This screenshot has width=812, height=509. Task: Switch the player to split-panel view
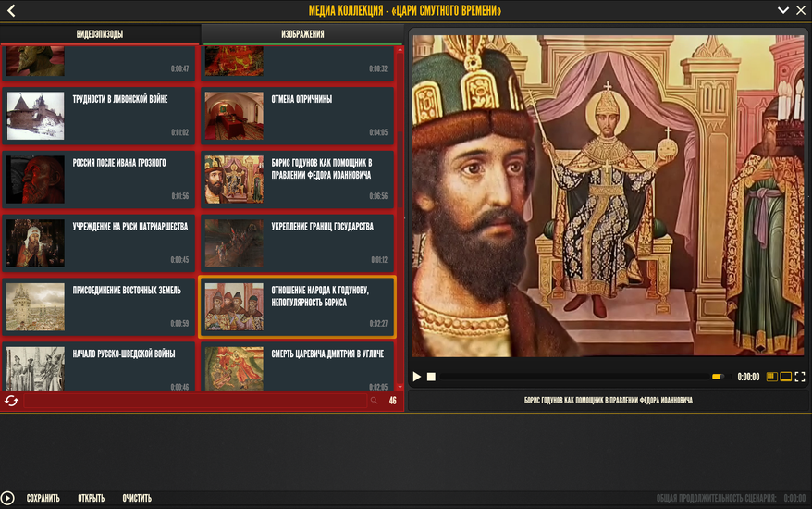tap(772, 377)
